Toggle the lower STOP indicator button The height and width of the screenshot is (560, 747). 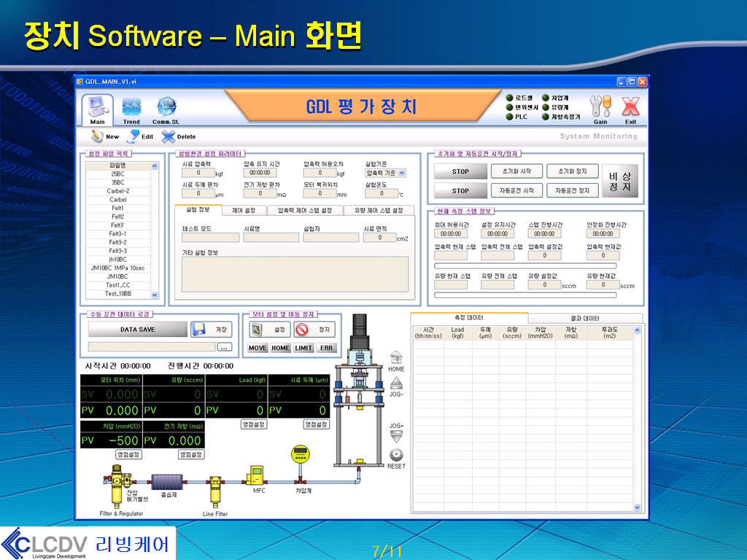coord(460,191)
